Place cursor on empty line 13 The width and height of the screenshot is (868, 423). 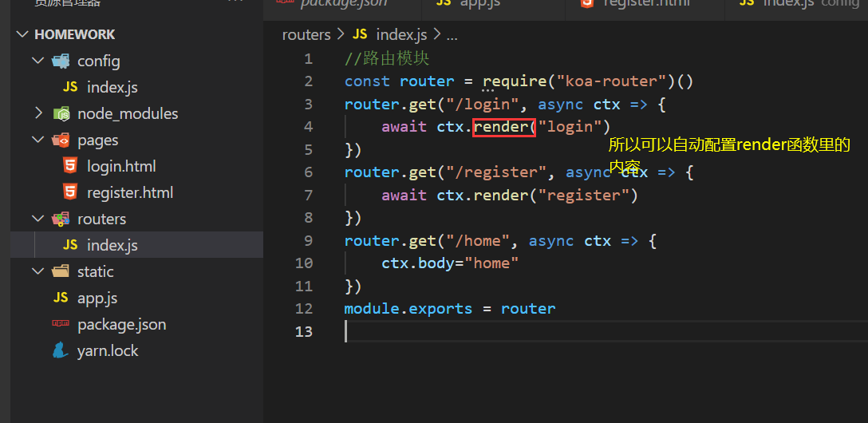606,331
